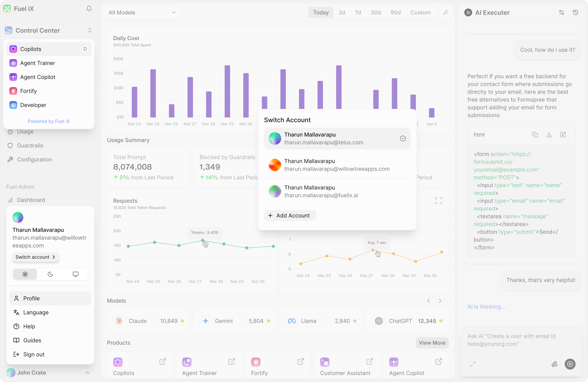Copy the html code snippet

(x=535, y=135)
